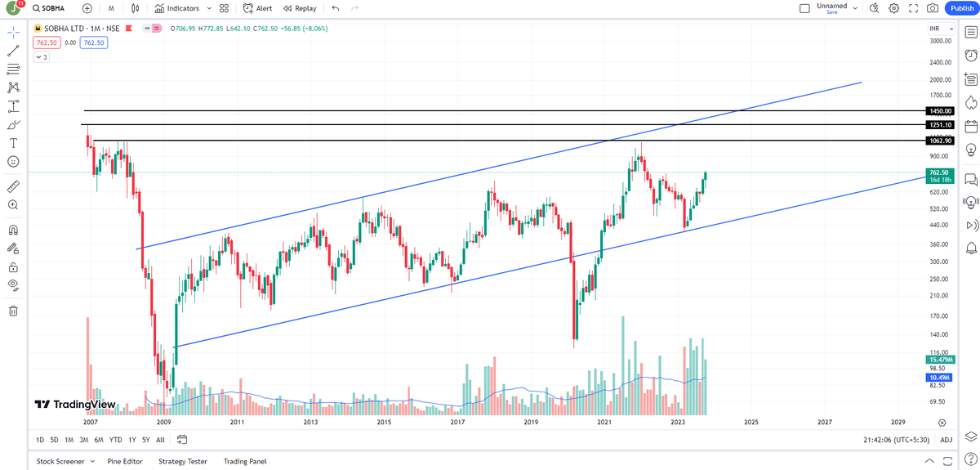
Task: Open the user profile avatar menu
Action: point(13,8)
